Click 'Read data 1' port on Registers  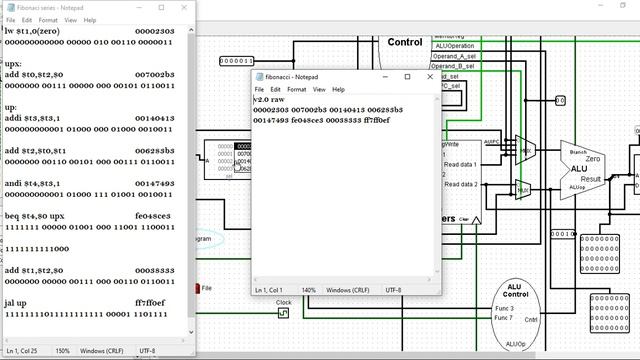point(460,164)
